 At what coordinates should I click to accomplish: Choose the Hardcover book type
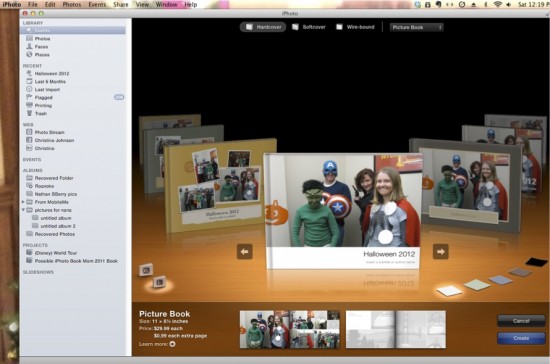[x=263, y=27]
